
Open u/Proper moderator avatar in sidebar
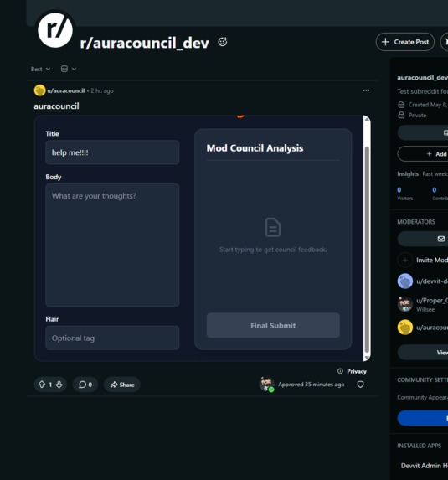[x=404, y=304]
